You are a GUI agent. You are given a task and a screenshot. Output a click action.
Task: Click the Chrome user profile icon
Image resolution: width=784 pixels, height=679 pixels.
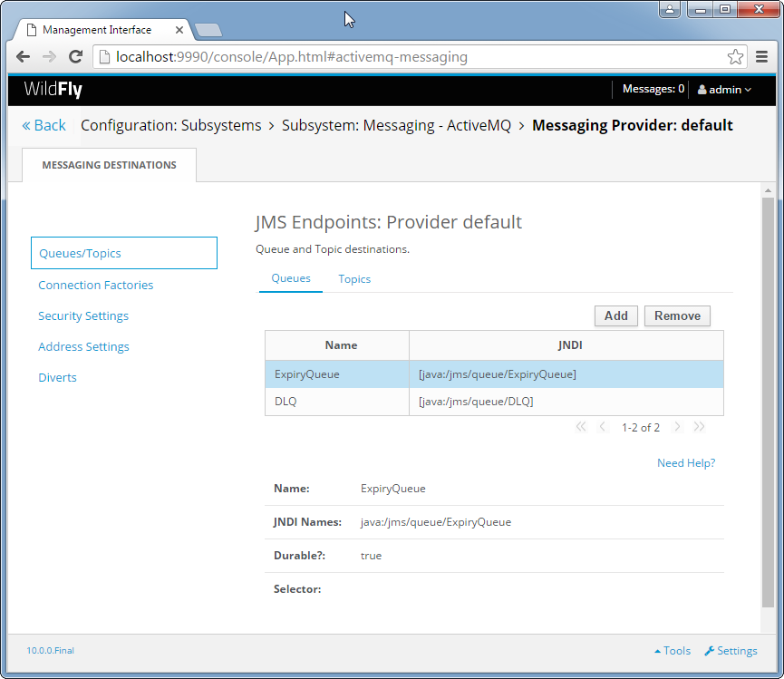click(x=670, y=9)
